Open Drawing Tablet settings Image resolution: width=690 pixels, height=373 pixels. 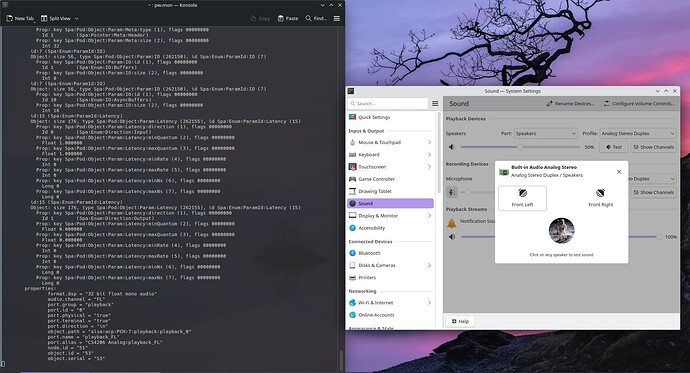pos(390,191)
